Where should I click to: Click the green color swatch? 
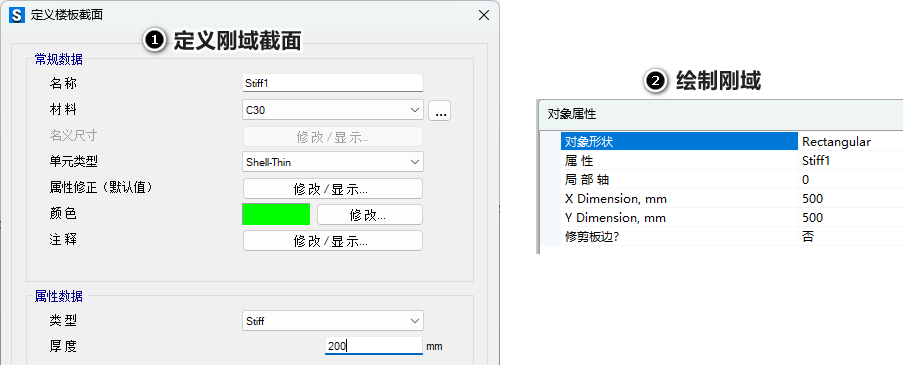coord(276,214)
